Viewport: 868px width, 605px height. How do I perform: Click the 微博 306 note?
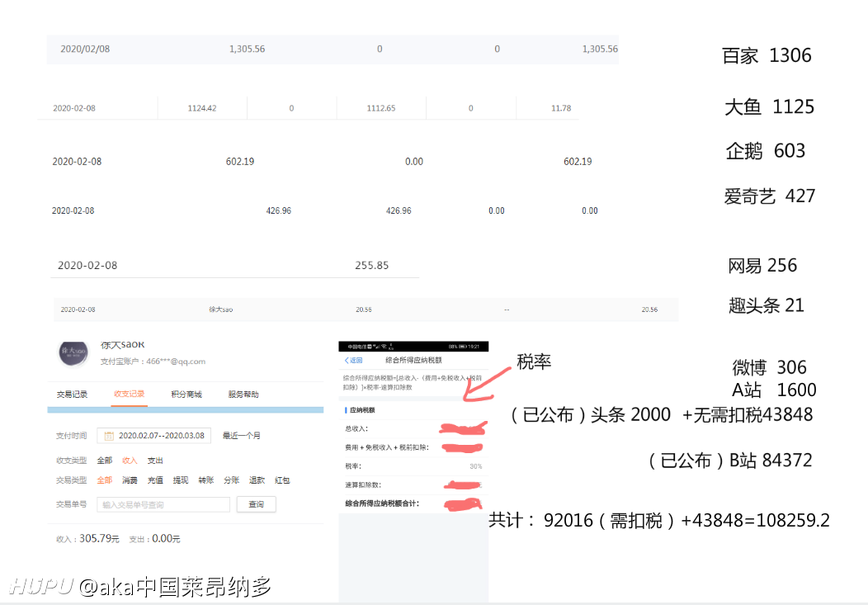click(x=770, y=367)
